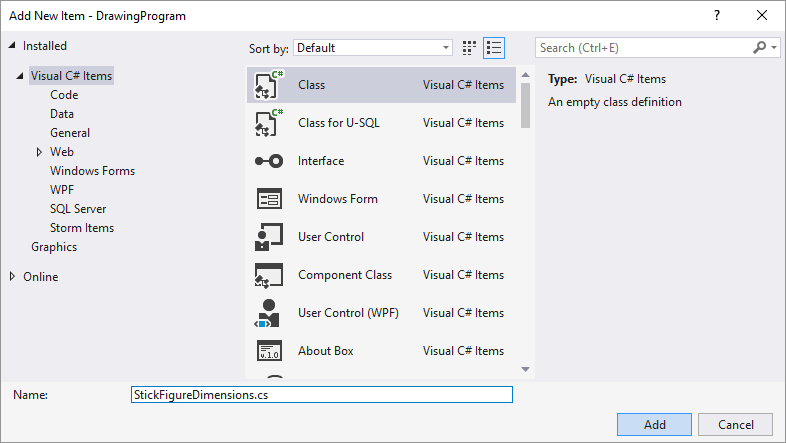The height and width of the screenshot is (443, 786).
Task: Open the Sort by dropdown
Action: click(374, 48)
